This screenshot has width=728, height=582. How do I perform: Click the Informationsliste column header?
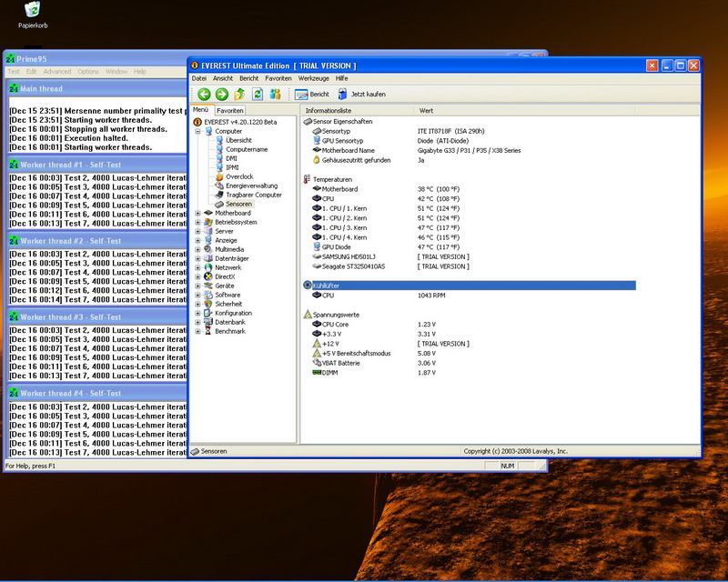pos(357,110)
